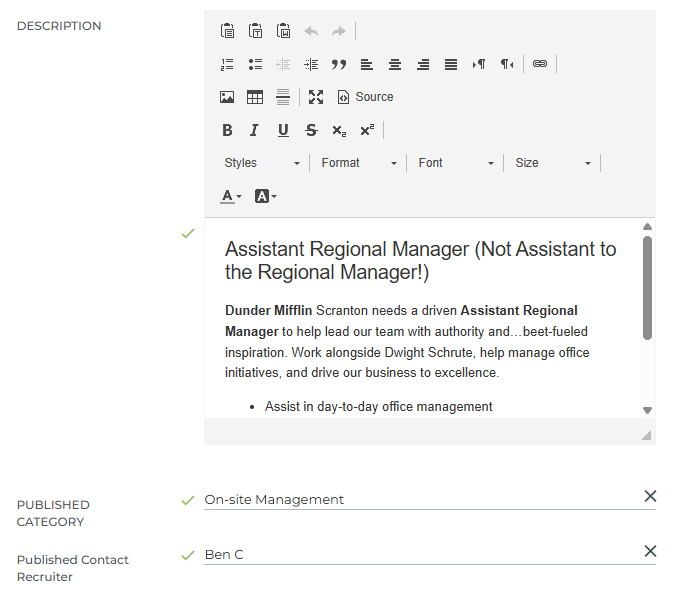674x600 pixels.
Task: Insert a table into the description
Action: [x=255, y=97]
